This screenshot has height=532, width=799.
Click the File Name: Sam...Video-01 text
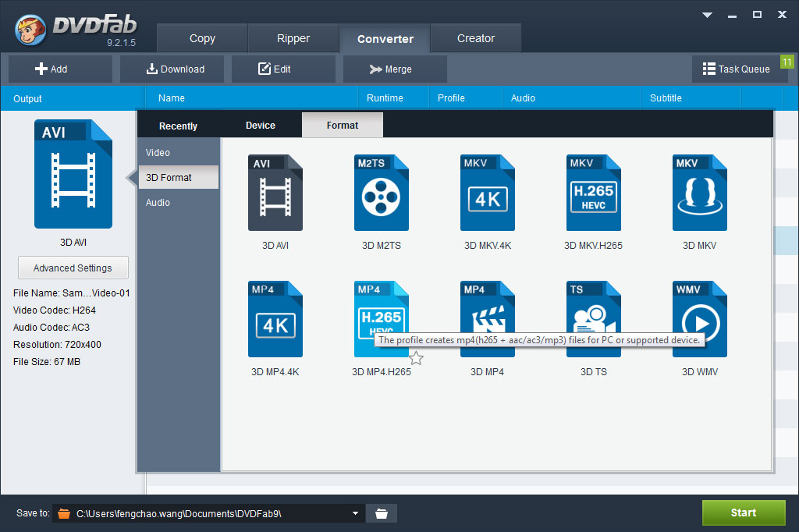[x=71, y=293]
